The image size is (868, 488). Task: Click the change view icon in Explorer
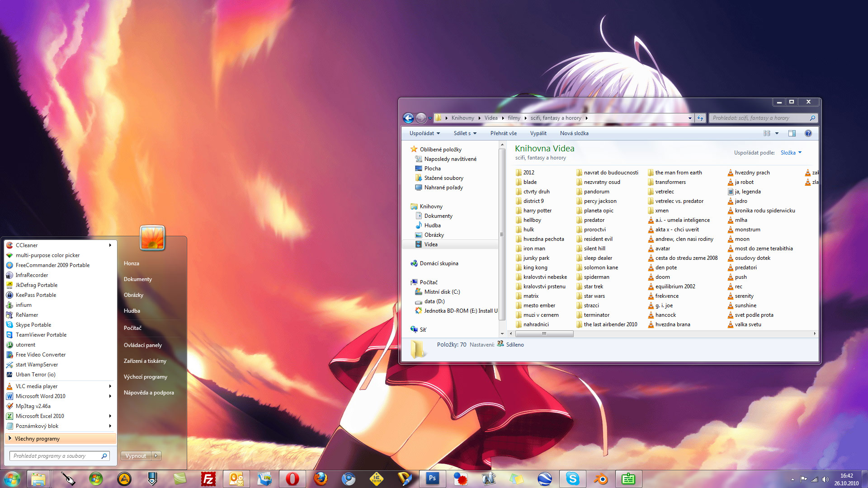[x=767, y=133]
